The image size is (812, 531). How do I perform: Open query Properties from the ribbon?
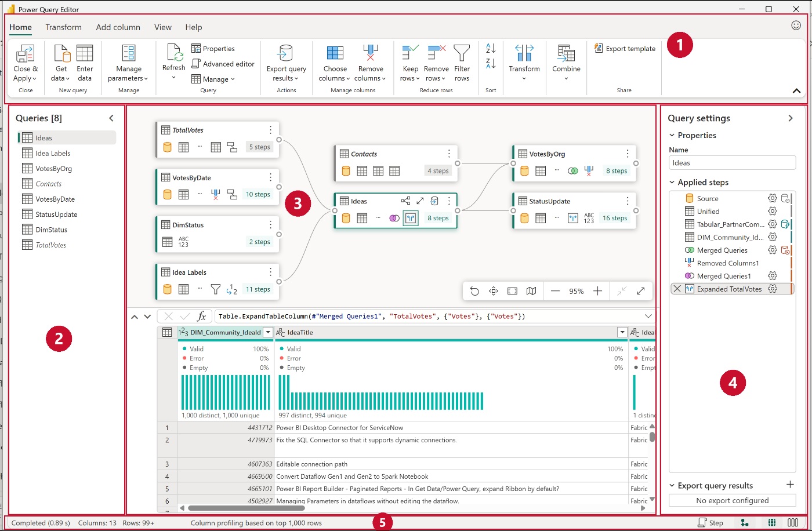pos(213,49)
